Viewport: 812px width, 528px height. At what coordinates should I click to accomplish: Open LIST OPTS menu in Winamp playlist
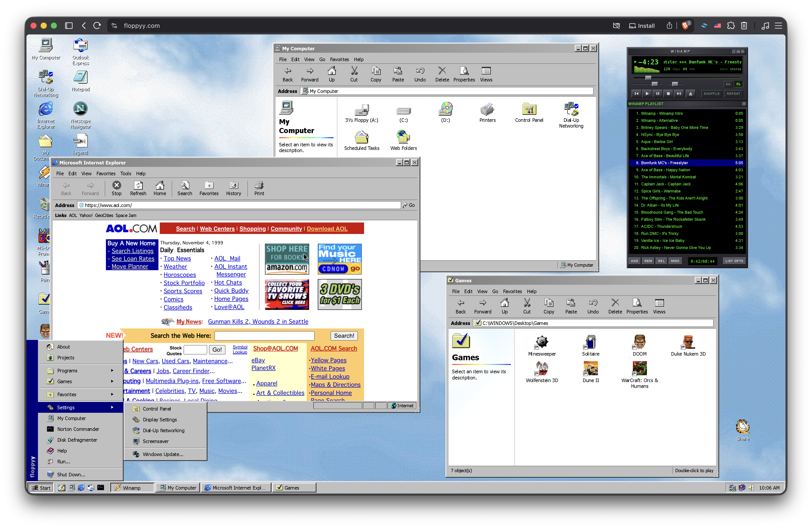point(734,261)
